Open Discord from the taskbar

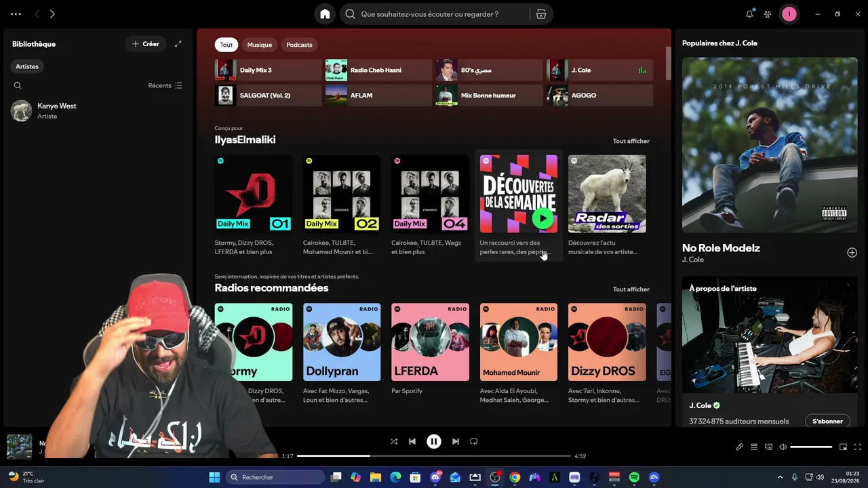tap(435, 477)
